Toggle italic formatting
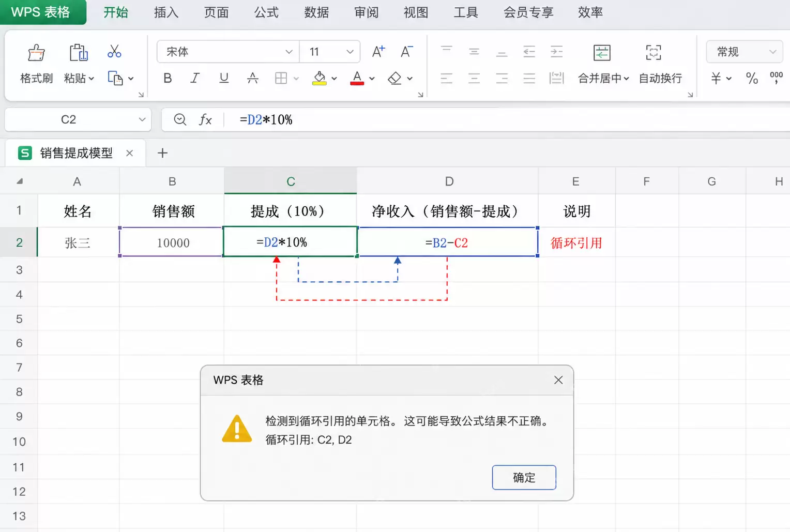790x532 pixels. coord(195,78)
